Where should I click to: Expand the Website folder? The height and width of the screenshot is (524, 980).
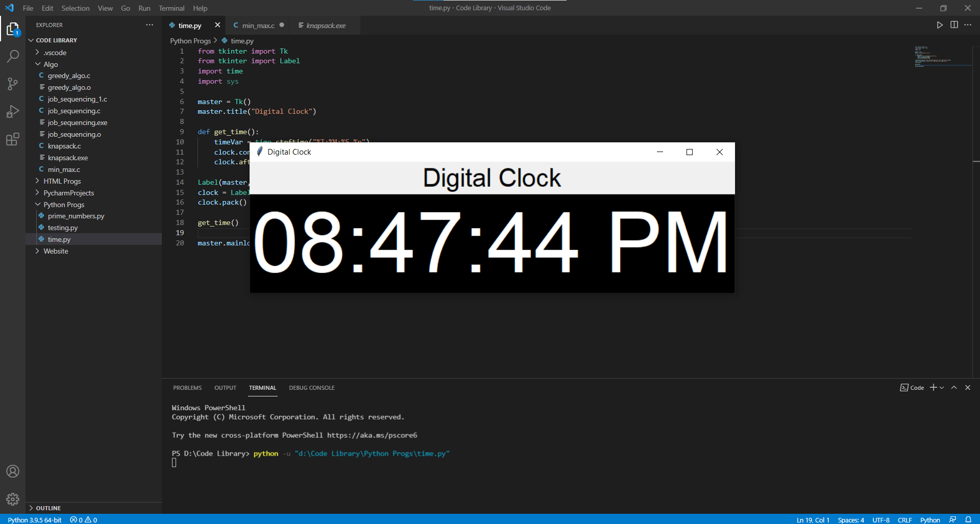click(x=94, y=251)
